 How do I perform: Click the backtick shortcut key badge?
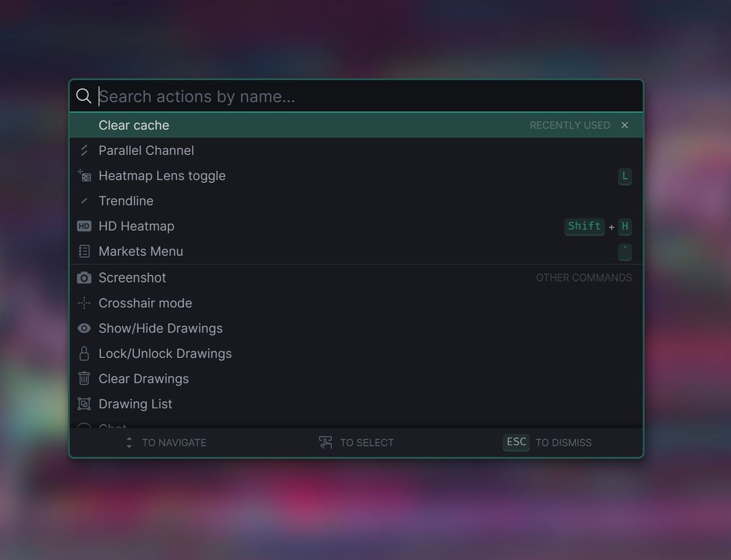tap(624, 252)
